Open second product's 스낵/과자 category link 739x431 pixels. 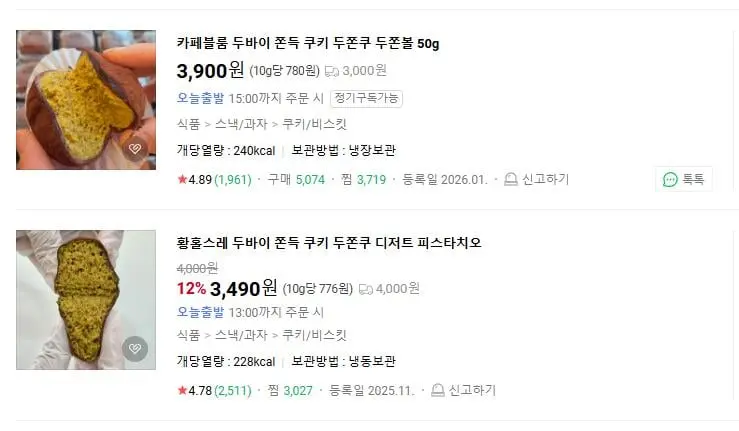pos(241,335)
